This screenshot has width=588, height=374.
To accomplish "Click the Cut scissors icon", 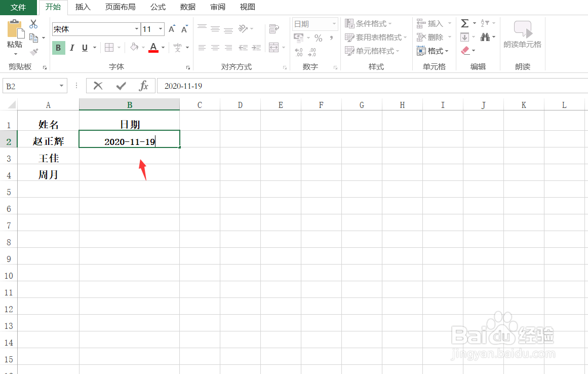I will coord(33,24).
